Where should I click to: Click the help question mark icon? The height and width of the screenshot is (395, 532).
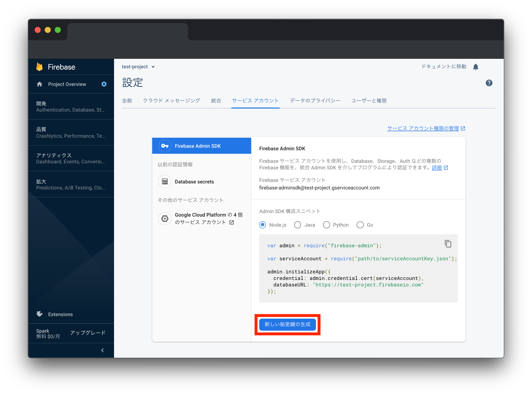(x=489, y=83)
